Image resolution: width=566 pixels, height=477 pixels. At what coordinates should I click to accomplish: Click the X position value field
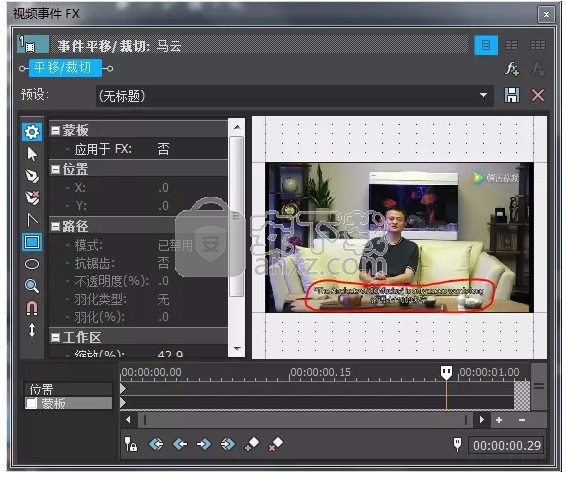[164, 188]
